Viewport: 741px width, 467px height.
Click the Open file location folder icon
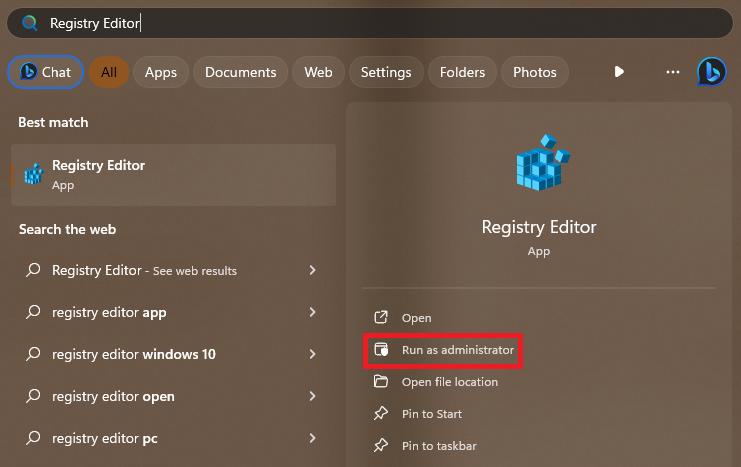tap(380, 382)
